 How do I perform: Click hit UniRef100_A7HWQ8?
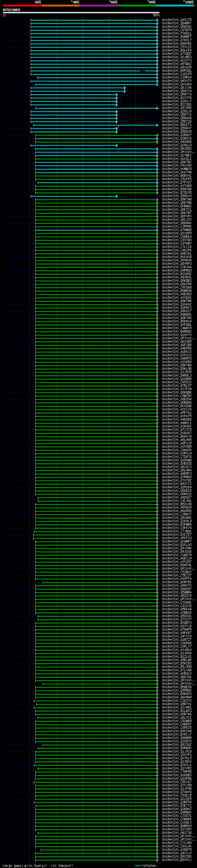click(177, 230)
